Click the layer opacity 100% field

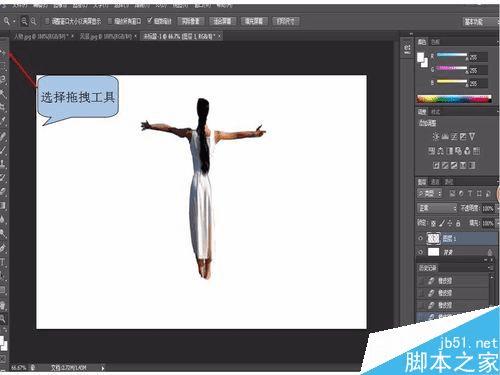[488, 208]
